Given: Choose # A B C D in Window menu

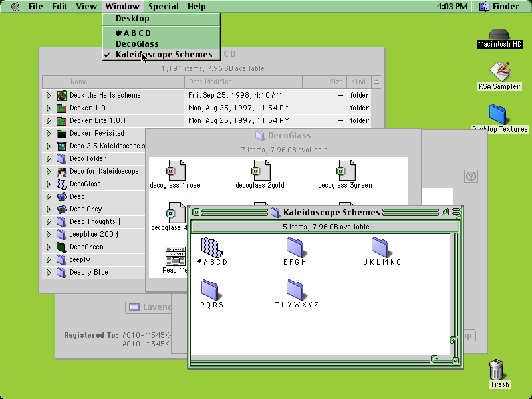Looking at the screenshot, I should tap(162, 33).
